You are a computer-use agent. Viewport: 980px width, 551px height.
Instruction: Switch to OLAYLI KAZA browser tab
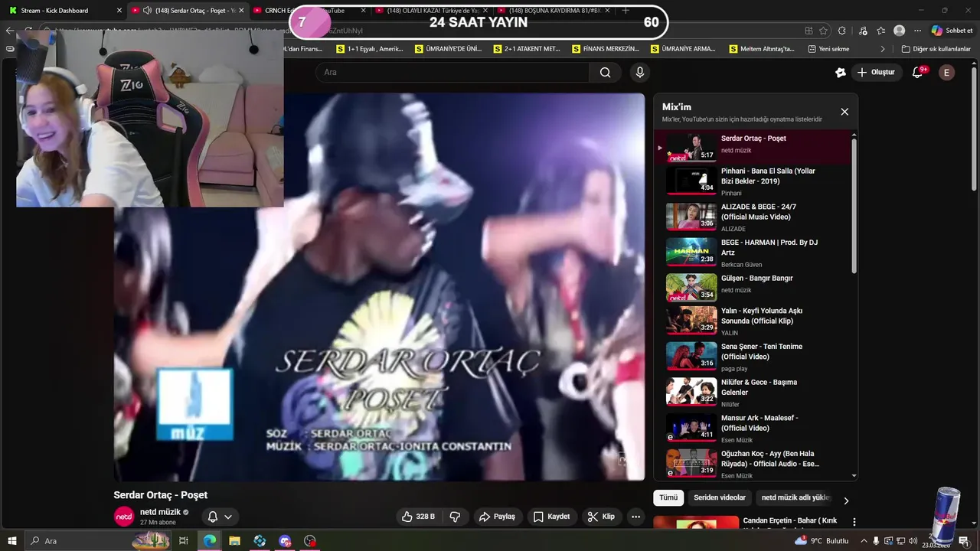433,11
